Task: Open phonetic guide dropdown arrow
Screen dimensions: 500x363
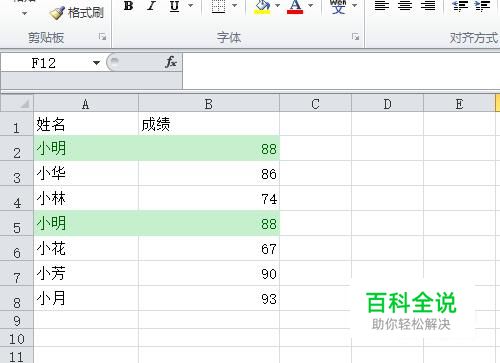Action: click(x=355, y=6)
